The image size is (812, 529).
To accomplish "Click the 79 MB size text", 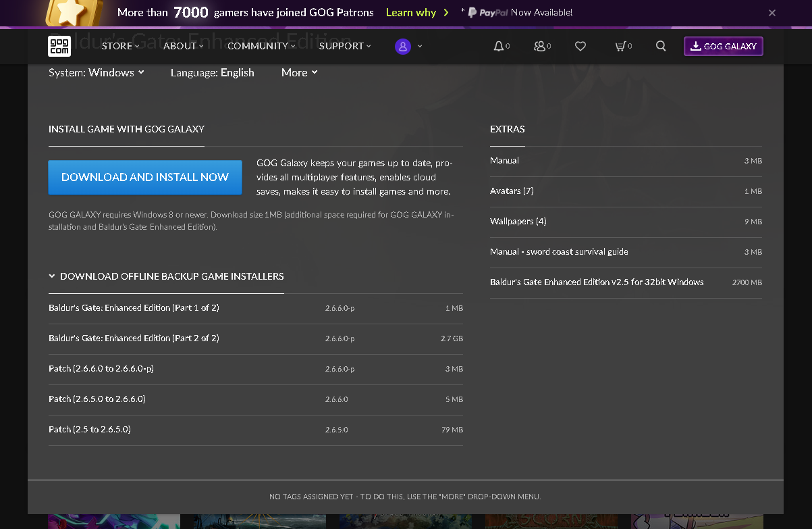I will (452, 430).
